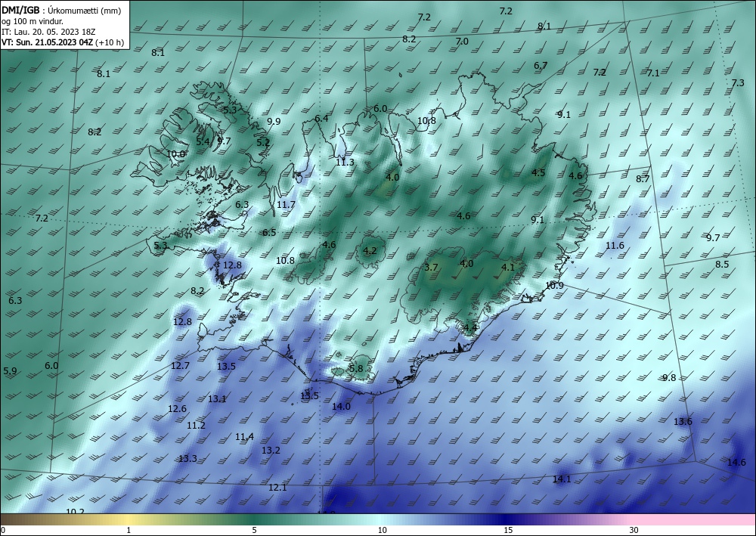Click the value 4.4 on the map

tap(470, 328)
